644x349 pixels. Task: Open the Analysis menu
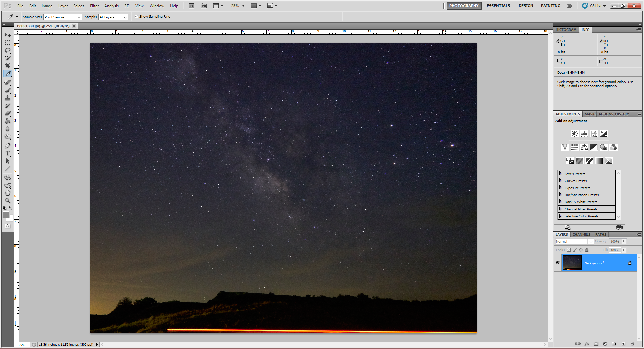(x=111, y=6)
